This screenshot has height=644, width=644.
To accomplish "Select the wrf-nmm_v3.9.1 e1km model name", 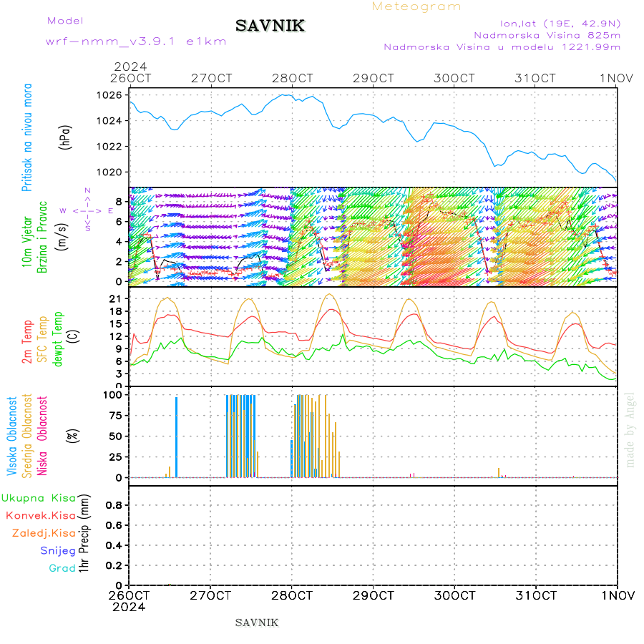I will (136, 42).
